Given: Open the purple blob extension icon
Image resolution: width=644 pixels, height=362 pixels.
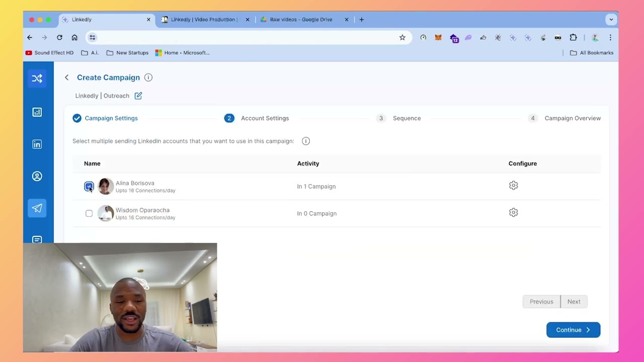Looking at the screenshot, I should tap(468, 38).
